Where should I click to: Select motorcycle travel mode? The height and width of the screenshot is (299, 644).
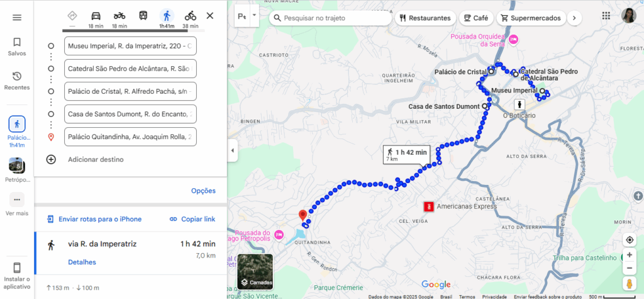point(119,19)
